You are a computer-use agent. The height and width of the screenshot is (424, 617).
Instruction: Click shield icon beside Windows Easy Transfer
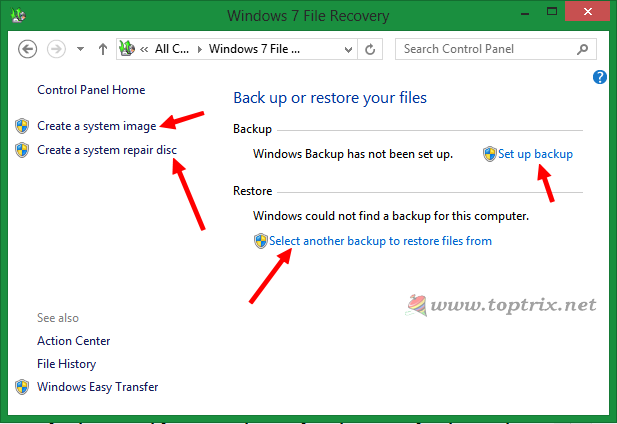22,387
